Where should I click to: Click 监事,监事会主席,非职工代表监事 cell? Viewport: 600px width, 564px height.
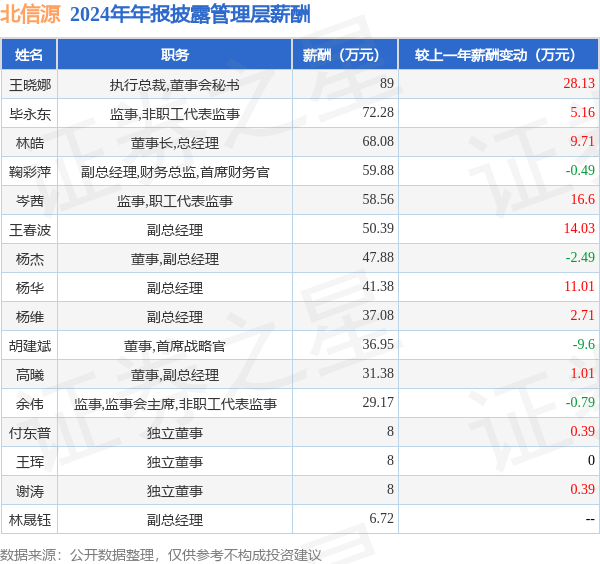(x=174, y=404)
